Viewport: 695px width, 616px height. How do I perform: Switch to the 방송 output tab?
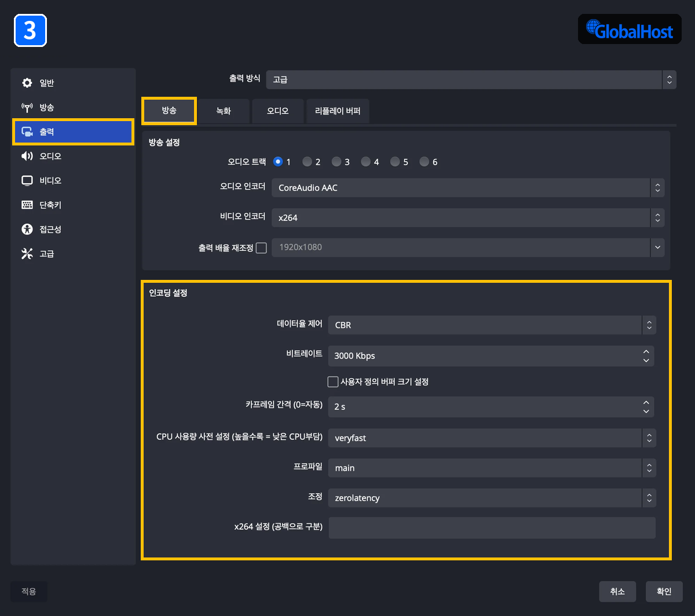(x=169, y=111)
